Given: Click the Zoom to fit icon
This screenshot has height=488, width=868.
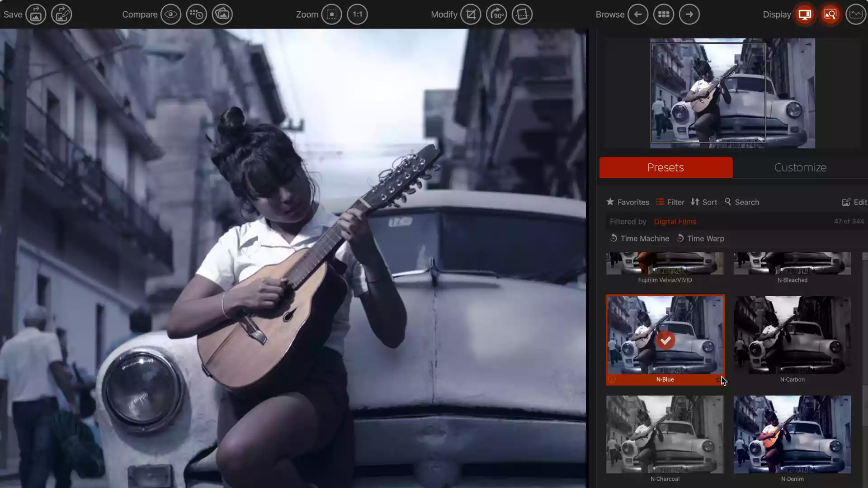Looking at the screenshot, I should [x=332, y=14].
